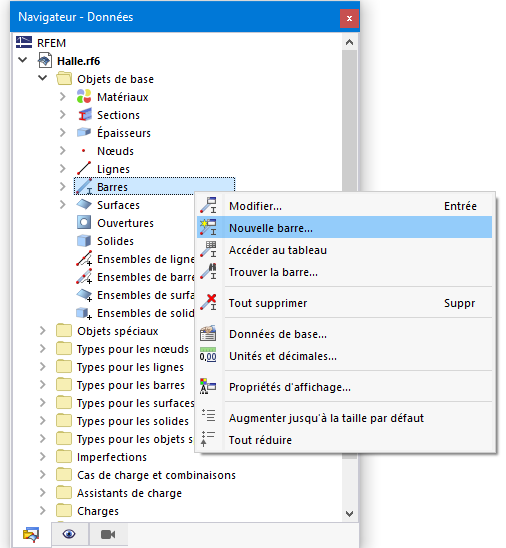506x548 pixels.
Task: Expand the Imperfections folder
Action: point(43,457)
